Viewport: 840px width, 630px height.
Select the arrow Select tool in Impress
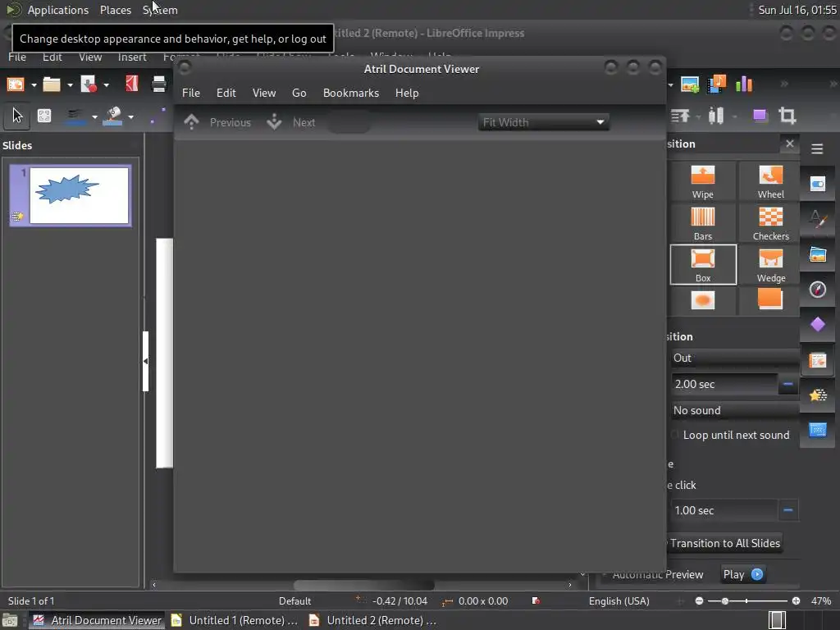click(x=17, y=116)
